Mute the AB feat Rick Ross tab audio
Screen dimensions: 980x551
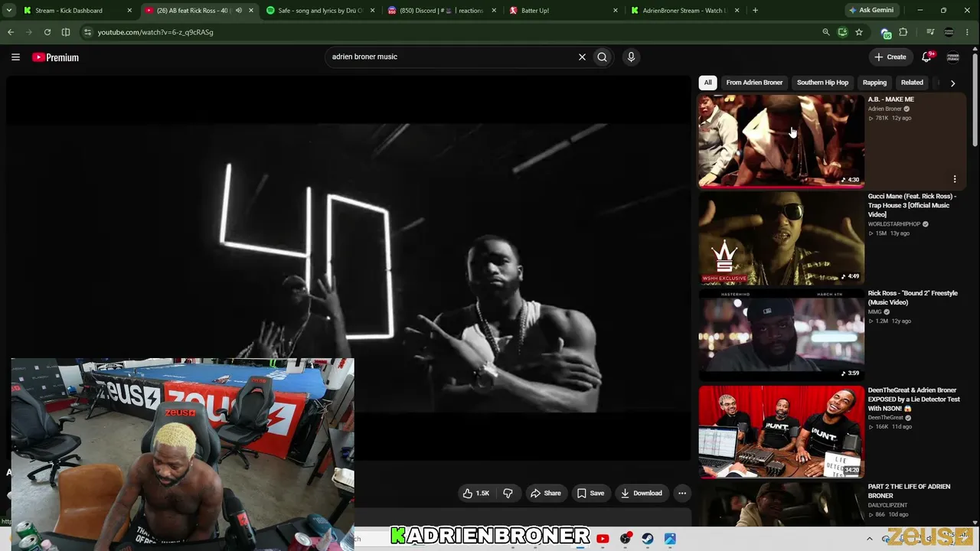(239, 11)
